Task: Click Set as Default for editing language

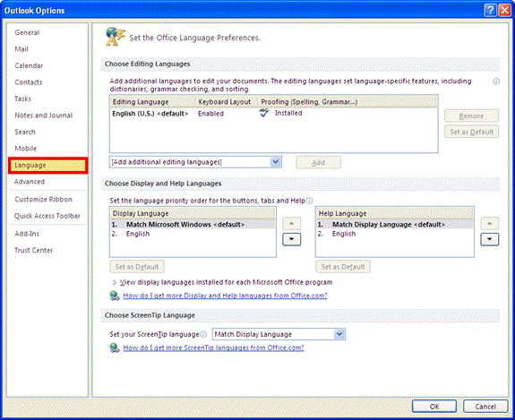Action: (472, 132)
